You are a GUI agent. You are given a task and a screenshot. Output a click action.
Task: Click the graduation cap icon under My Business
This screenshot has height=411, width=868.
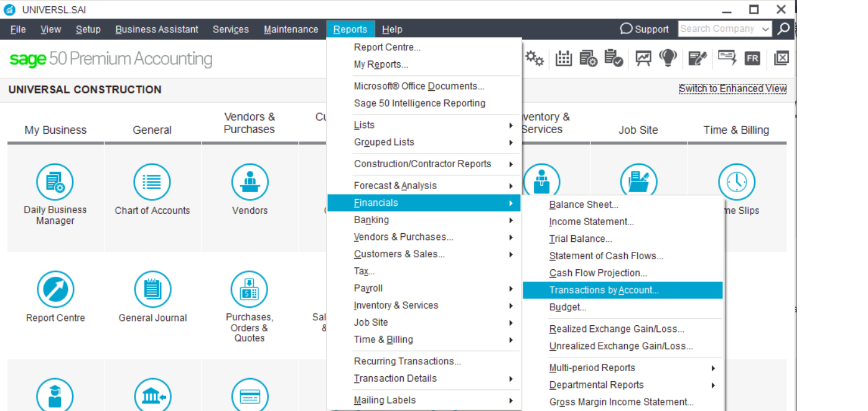55,394
